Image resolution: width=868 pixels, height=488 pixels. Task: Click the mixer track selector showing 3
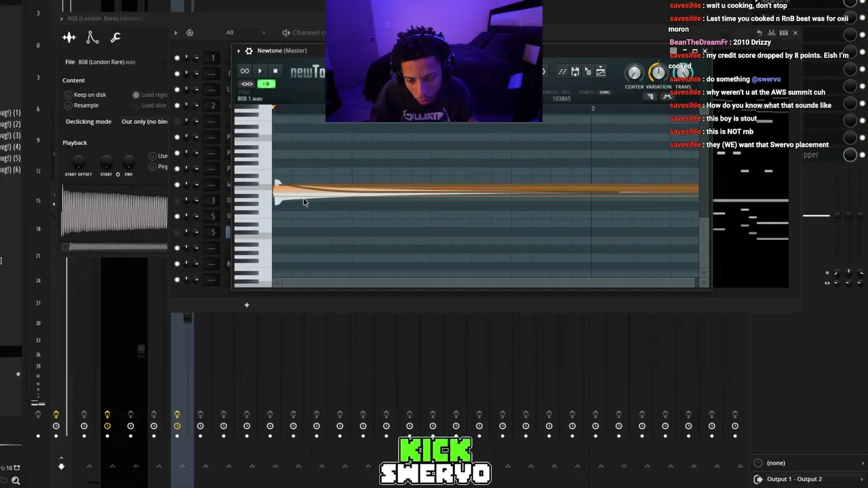(x=212, y=201)
